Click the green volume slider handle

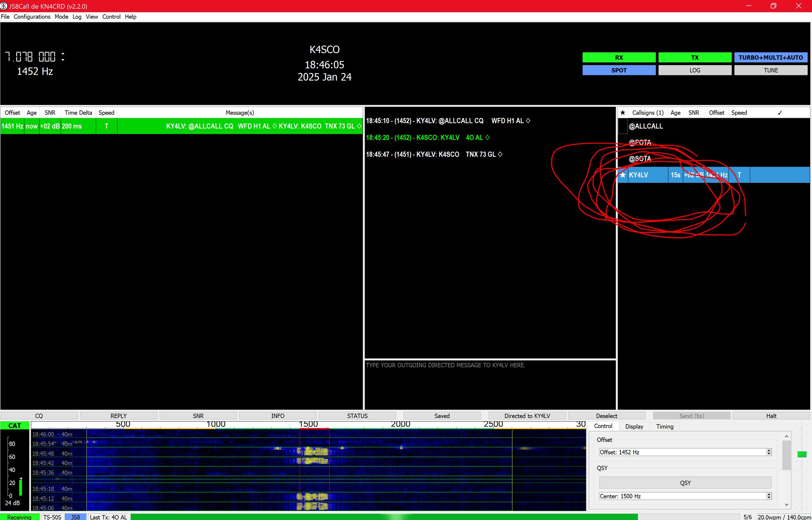[802, 454]
